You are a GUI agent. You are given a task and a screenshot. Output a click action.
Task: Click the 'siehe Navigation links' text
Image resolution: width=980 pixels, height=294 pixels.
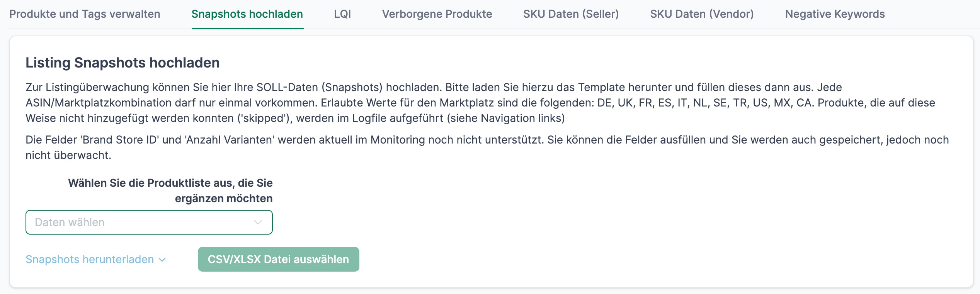[x=505, y=118]
